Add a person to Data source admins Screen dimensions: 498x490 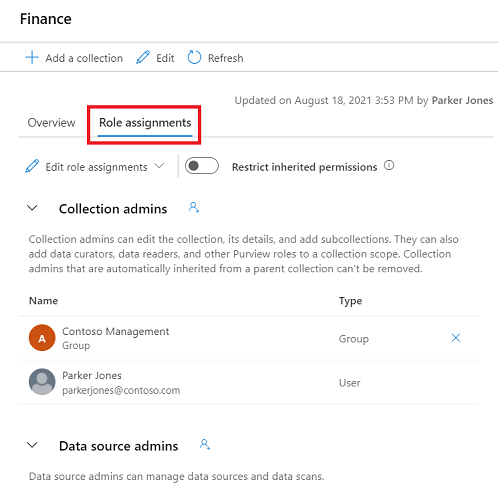(x=205, y=444)
